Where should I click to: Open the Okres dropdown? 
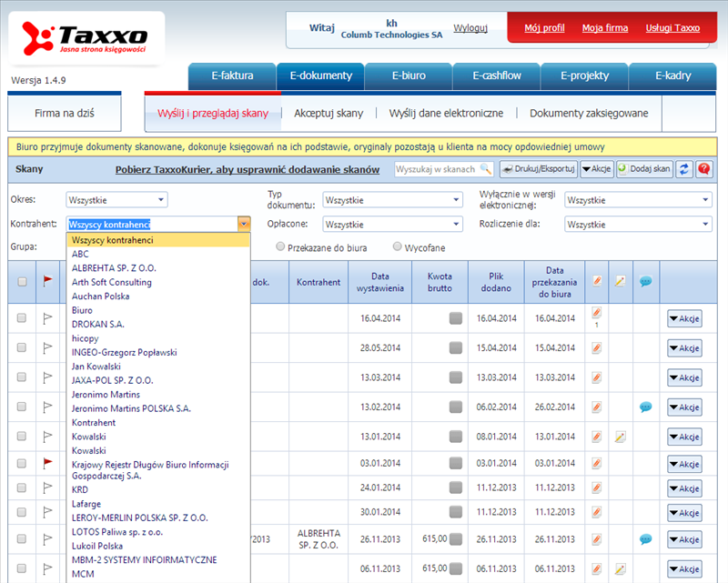click(x=116, y=200)
